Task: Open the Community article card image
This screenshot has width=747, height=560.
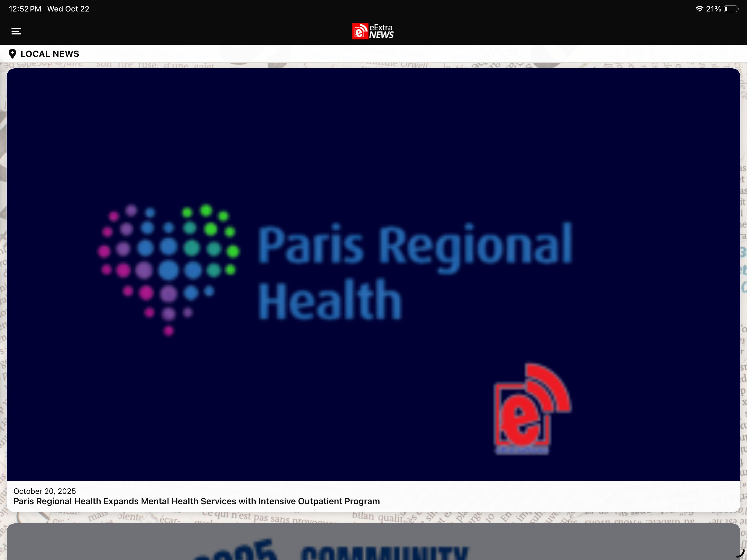Action: 373,542
